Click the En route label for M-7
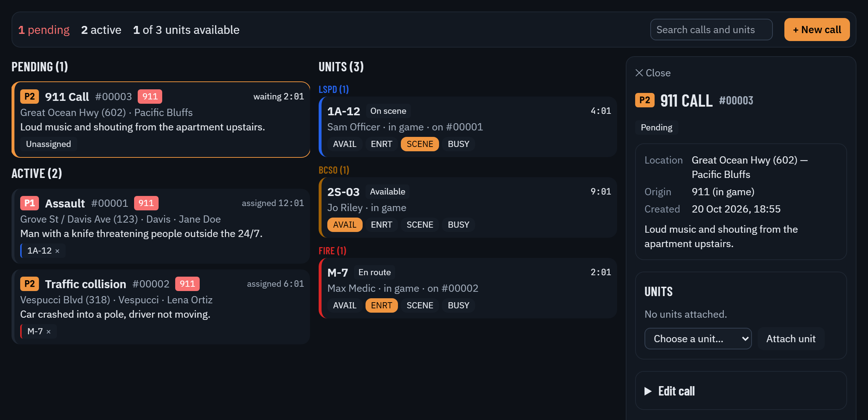The width and height of the screenshot is (868, 420). pyautogui.click(x=375, y=272)
